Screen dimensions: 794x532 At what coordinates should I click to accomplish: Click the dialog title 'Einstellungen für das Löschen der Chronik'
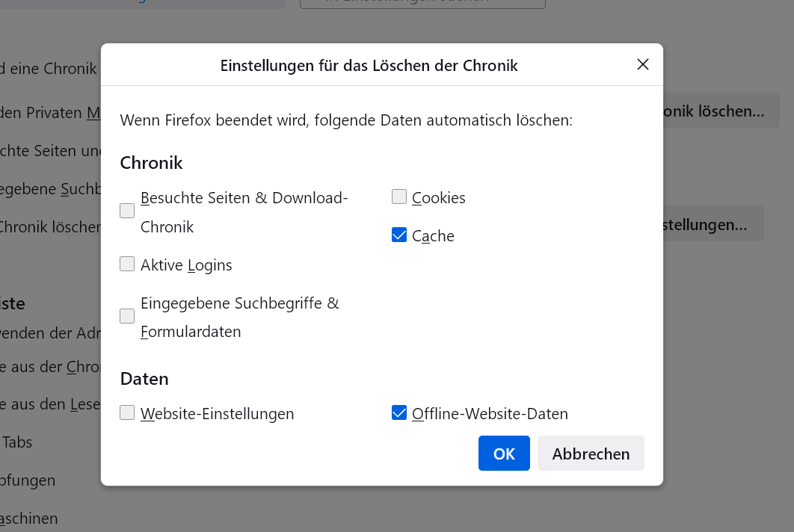[369, 66]
